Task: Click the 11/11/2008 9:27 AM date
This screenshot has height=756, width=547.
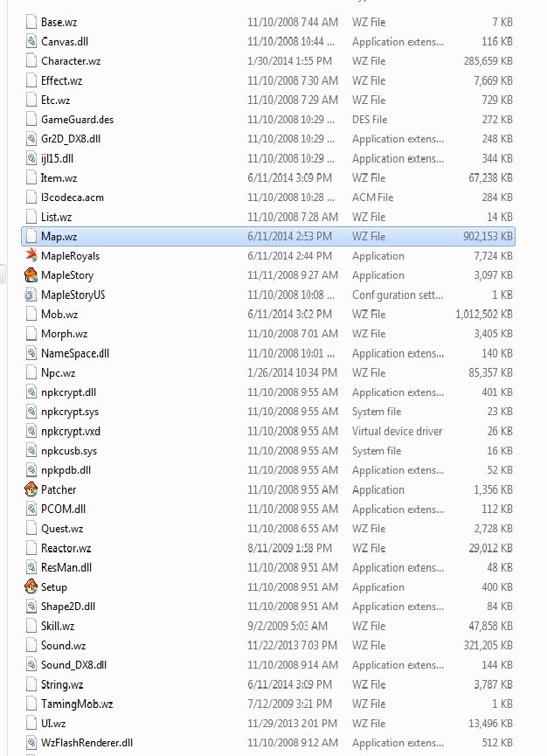Action: tap(292, 275)
